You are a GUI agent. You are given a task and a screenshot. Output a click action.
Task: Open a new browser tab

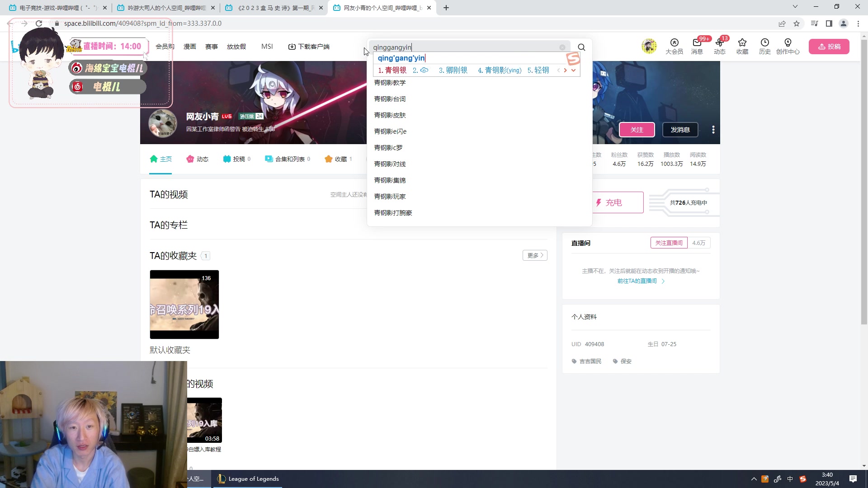pyautogui.click(x=446, y=8)
